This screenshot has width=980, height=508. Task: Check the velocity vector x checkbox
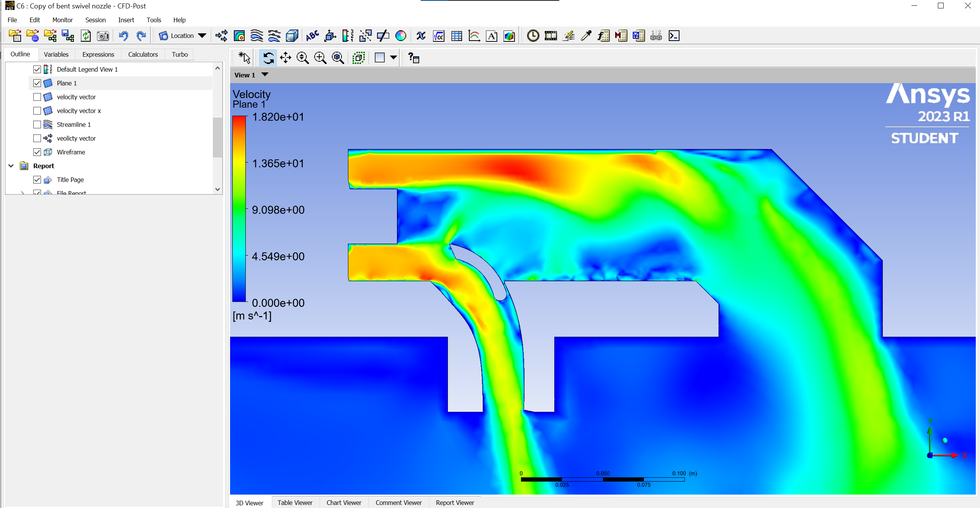[37, 111]
